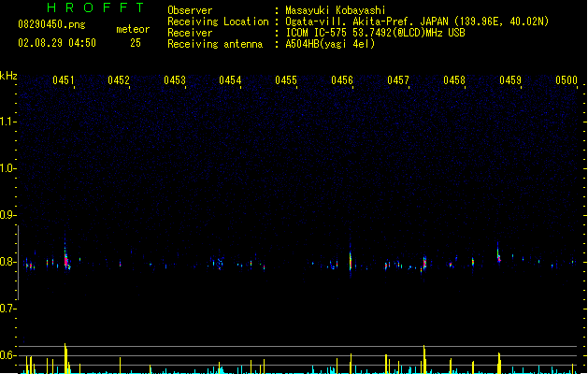Select the file name 08290450.png
This screenshot has width=588, height=374.
tap(51, 24)
